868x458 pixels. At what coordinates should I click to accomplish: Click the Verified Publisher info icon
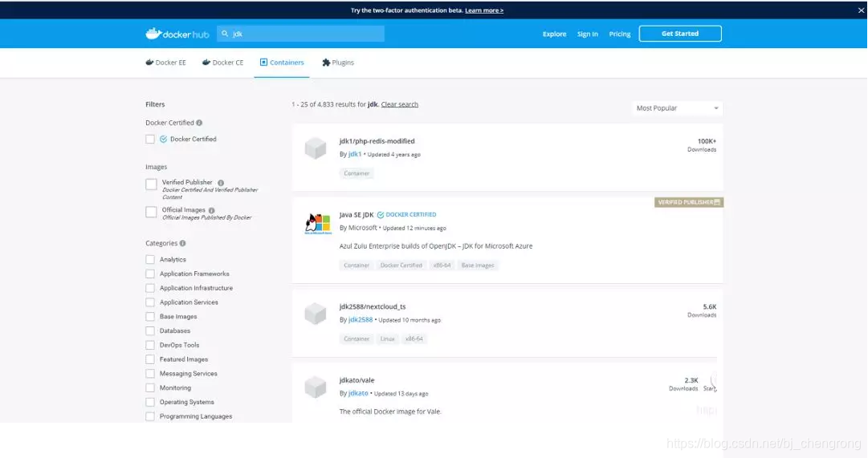(x=221, y=183)
